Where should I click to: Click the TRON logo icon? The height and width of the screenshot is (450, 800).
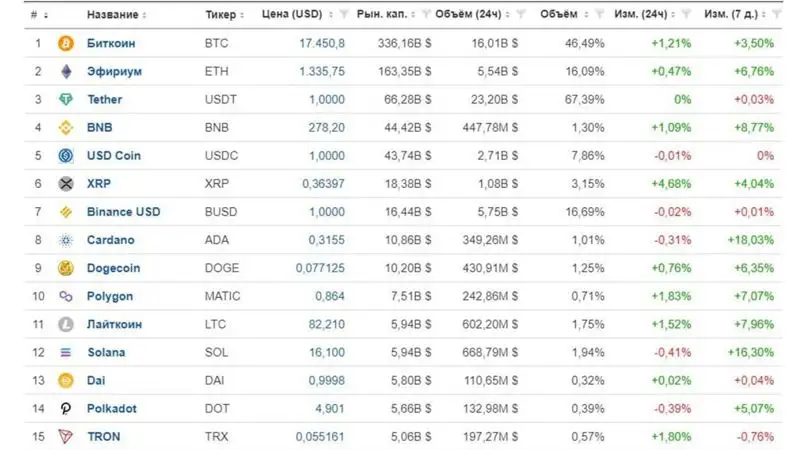(67, 437)
